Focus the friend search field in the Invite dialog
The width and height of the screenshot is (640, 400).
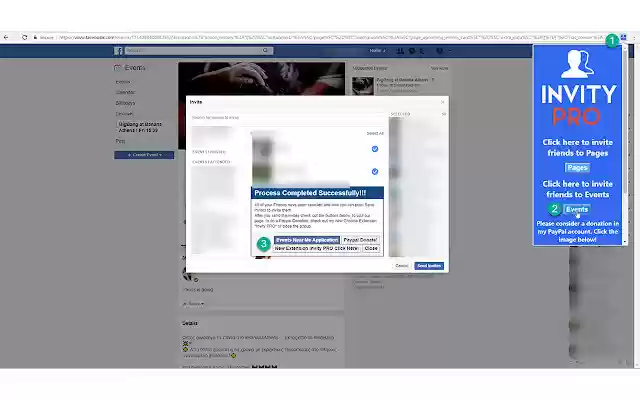tap(289, 118)
